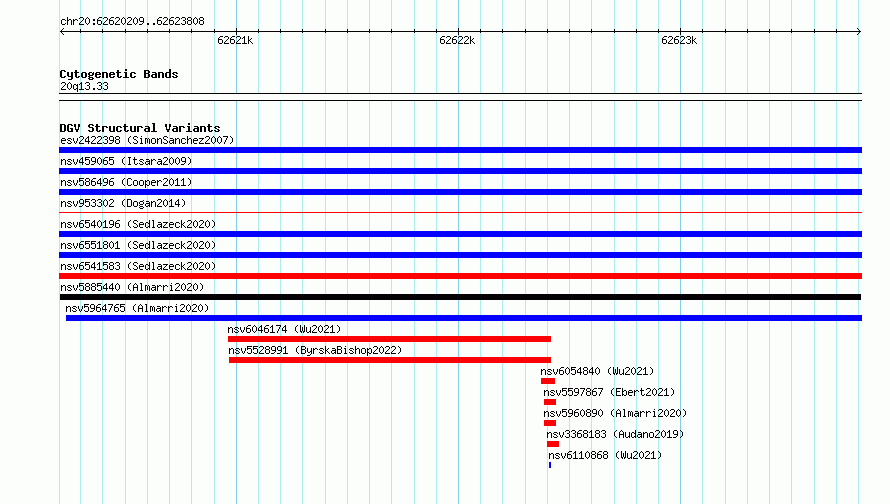The height and width of the screenshot is (504, 890).
Task: Select the blue bar under nsv586496
Action: tap(460, 192)
